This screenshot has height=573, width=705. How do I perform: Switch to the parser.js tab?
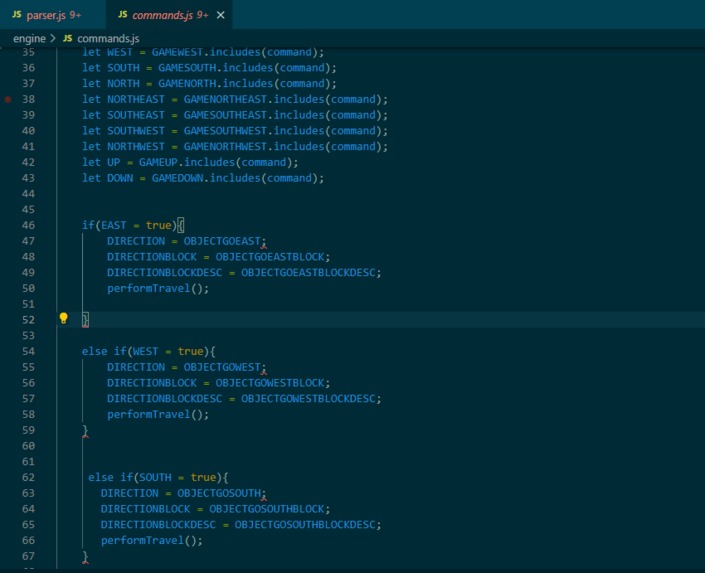click(53, 15)
